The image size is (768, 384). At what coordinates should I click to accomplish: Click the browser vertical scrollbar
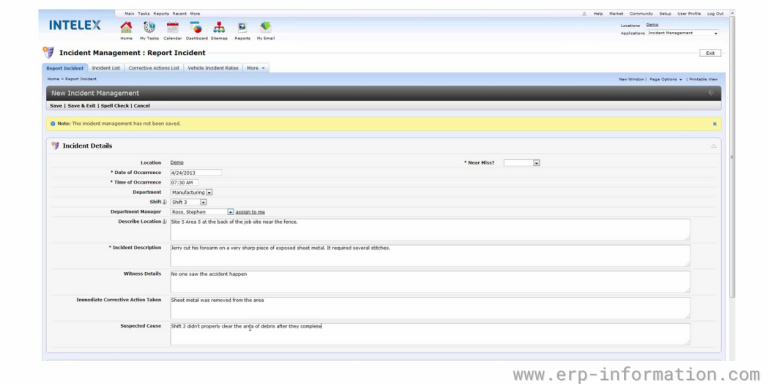[732, 157]
